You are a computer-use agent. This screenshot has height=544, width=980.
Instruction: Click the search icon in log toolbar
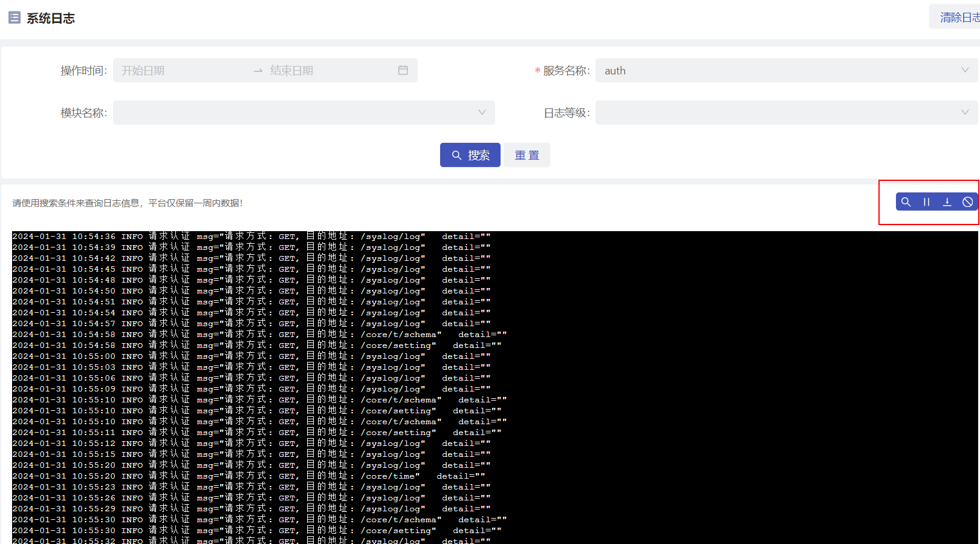(x=906, y=202)
